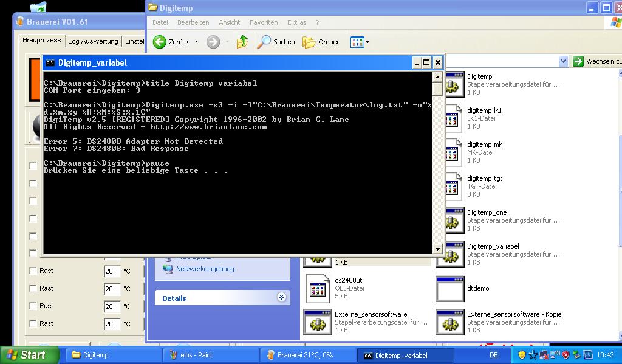Tick the bottom-most Rast checkbox

tap(33, 323)
